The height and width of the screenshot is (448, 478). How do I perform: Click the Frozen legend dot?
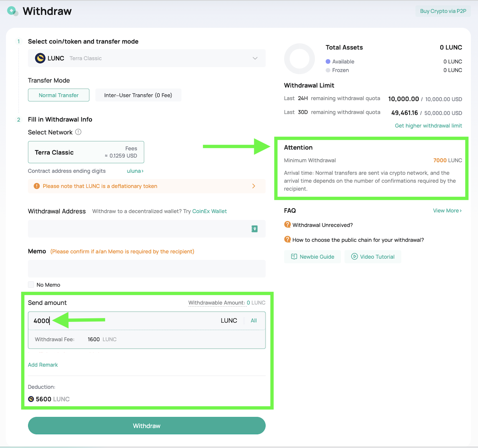click(328, 70)
